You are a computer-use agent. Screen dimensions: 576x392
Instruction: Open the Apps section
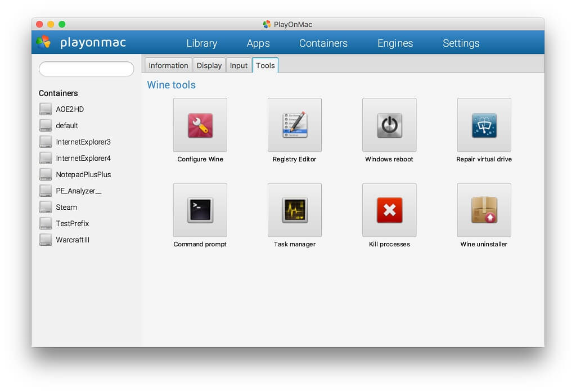258,43
